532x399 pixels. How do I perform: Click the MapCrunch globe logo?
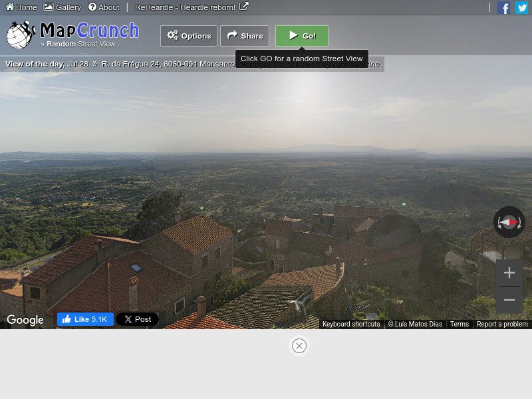click(x=21, y=35)
